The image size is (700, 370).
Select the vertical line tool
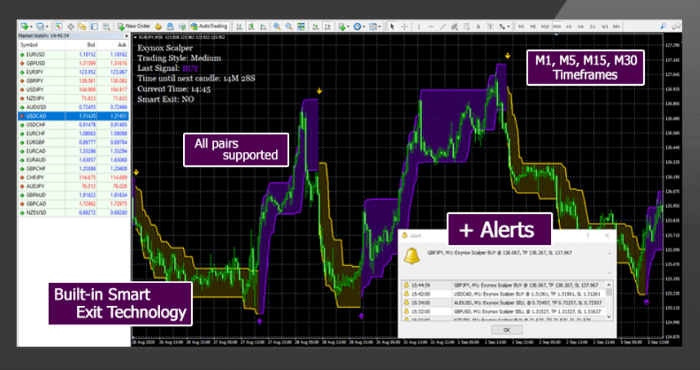(x=418, y=26)
